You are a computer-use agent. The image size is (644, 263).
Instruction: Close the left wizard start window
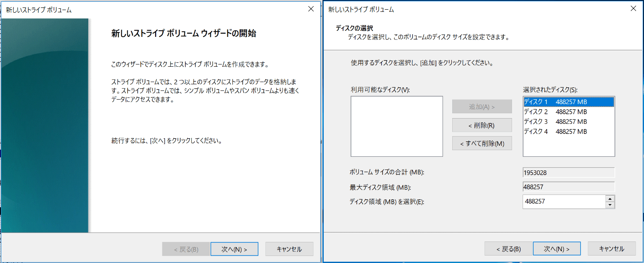coord(311,9)
